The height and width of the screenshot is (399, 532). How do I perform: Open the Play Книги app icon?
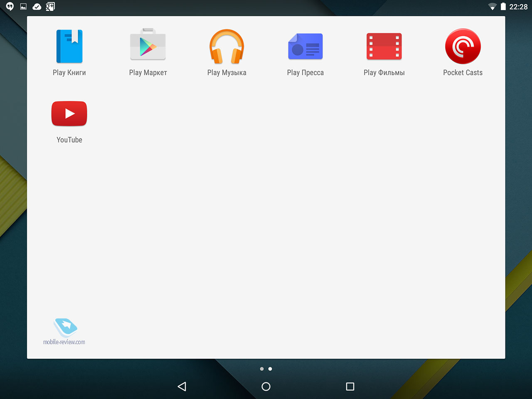tap(69, 46)
